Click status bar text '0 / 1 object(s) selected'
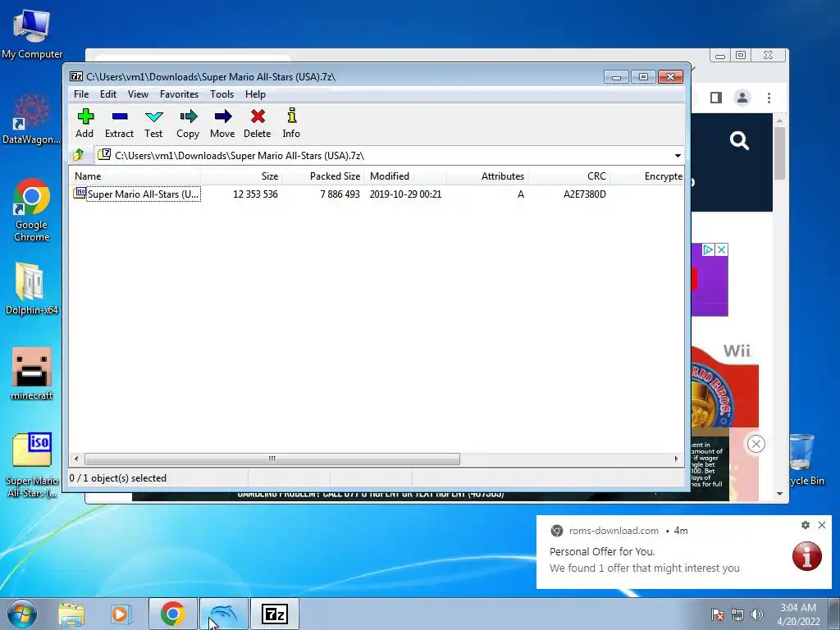The height and width of the screenshot is (630, 840). tap(118, 478)
